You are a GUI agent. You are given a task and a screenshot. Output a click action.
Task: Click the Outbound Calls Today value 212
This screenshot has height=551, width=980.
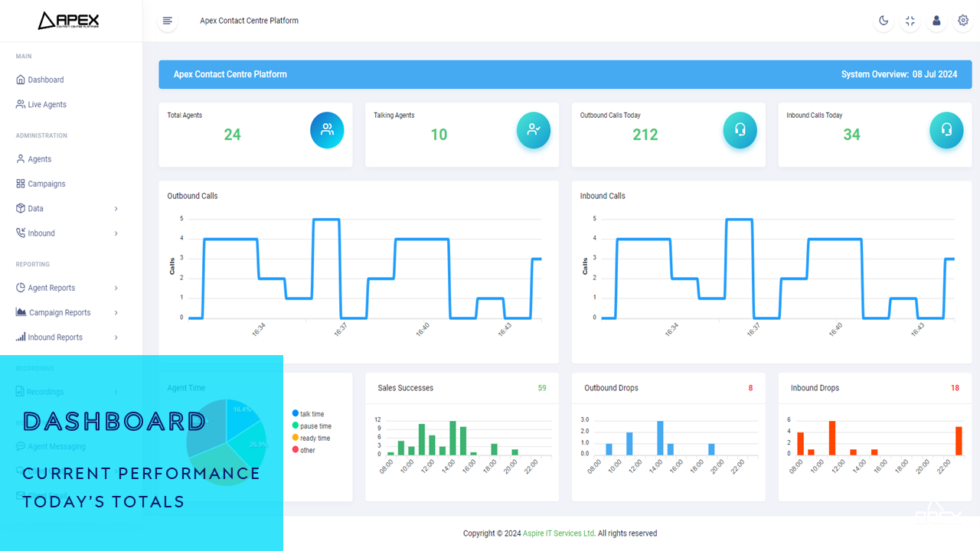click(645, 135)
